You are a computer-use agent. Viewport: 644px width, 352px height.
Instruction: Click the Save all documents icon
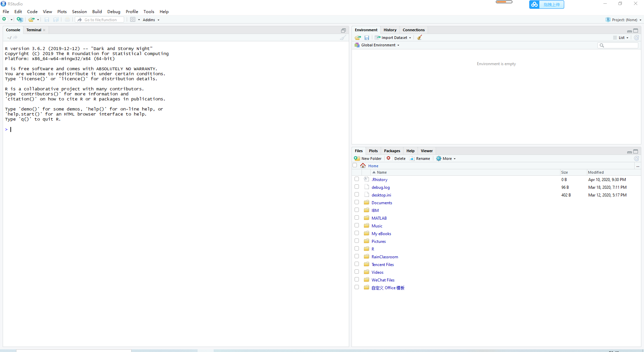pyautogui.click(x=56, y=19)
